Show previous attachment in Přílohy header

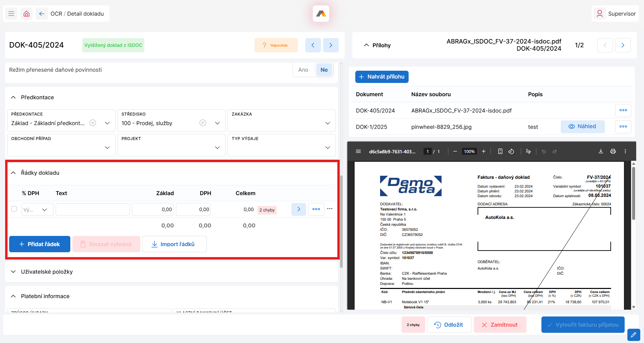[x=605, y=45]
